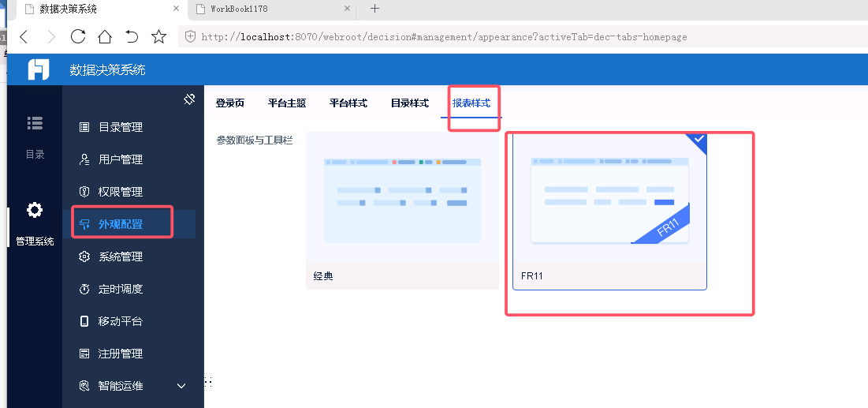Click the 移动平台 phone icon
Screen dimensions: 868x408
[x=84, y=321]
